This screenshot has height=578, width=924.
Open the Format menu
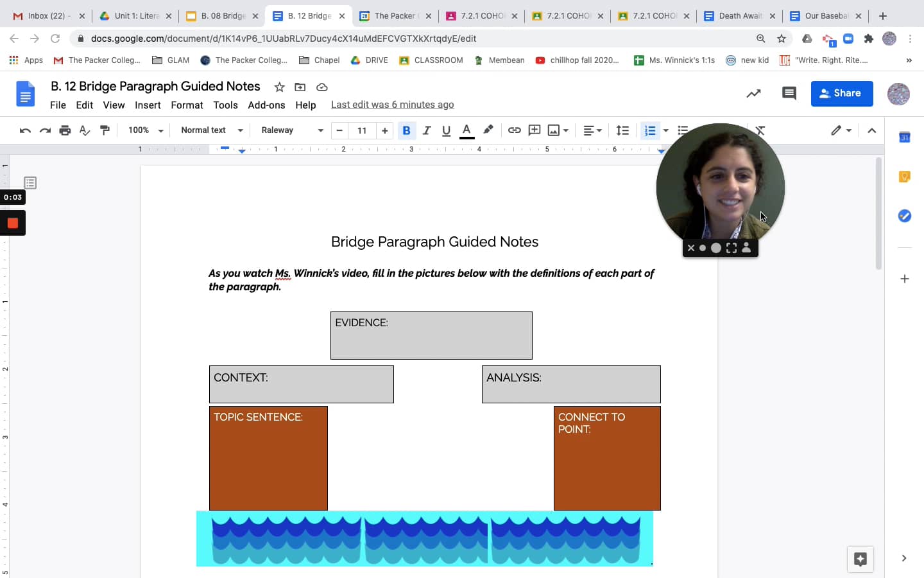pyautogui.click(x=187, y=105)
